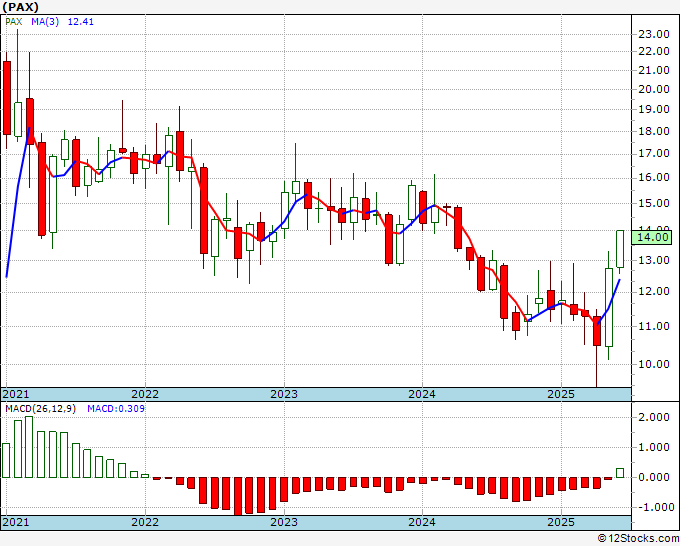
Task: Click the 18.00 price axis label
Action: point(654,131)
